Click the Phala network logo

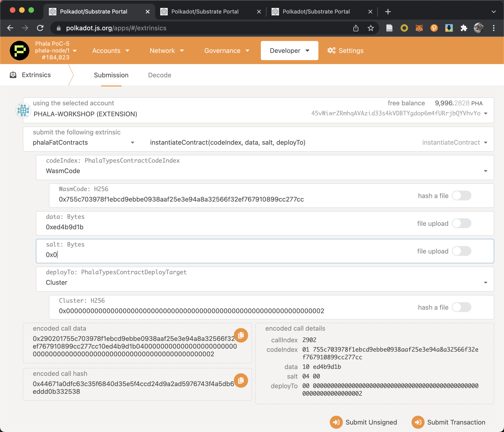tap(20, 50)
